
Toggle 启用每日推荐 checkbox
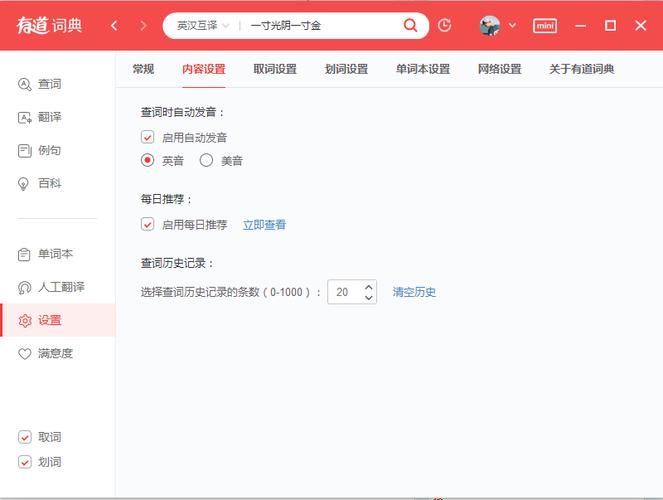coord(147,224)
